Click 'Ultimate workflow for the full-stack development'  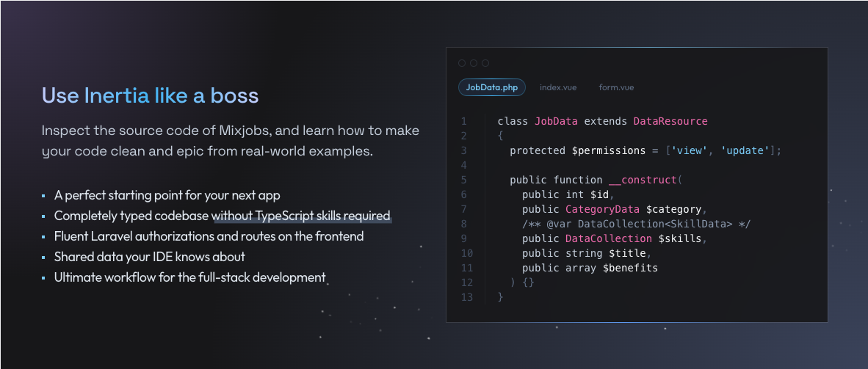(190, 277)
